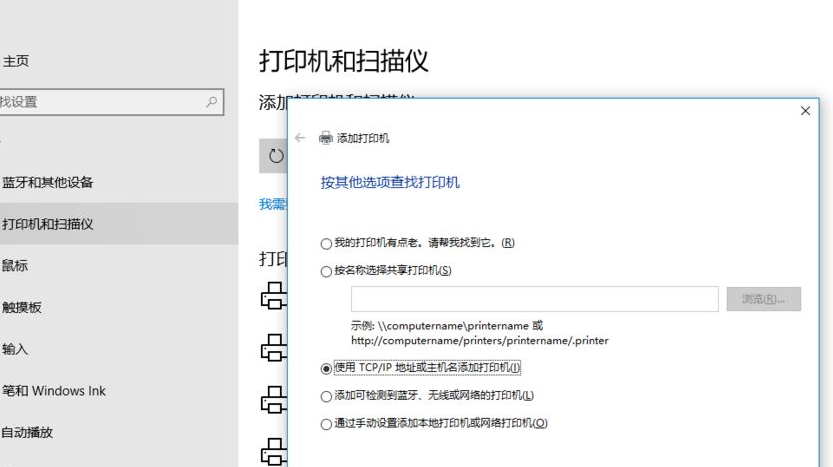Choose 添加可检测到蓝牙、无线或网络的打印机 option

point(326,396)
